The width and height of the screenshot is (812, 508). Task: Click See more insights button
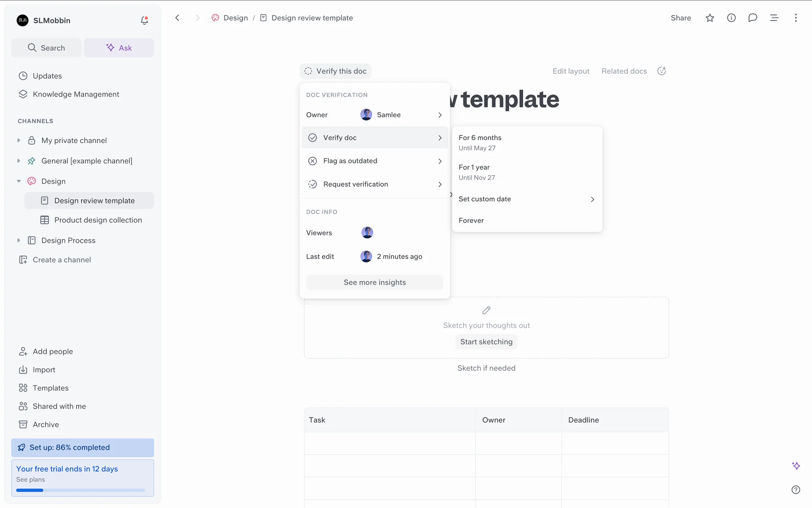(374, 282)
